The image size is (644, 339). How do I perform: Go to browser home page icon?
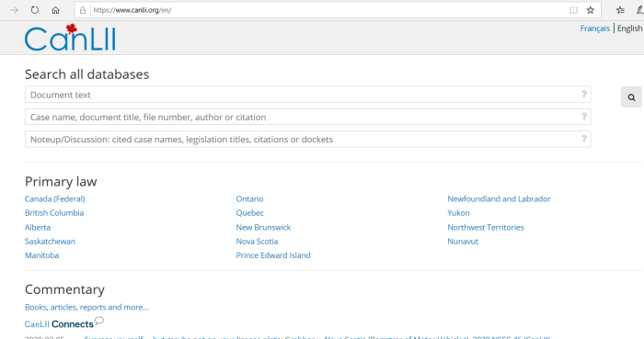tap(55, 10)
